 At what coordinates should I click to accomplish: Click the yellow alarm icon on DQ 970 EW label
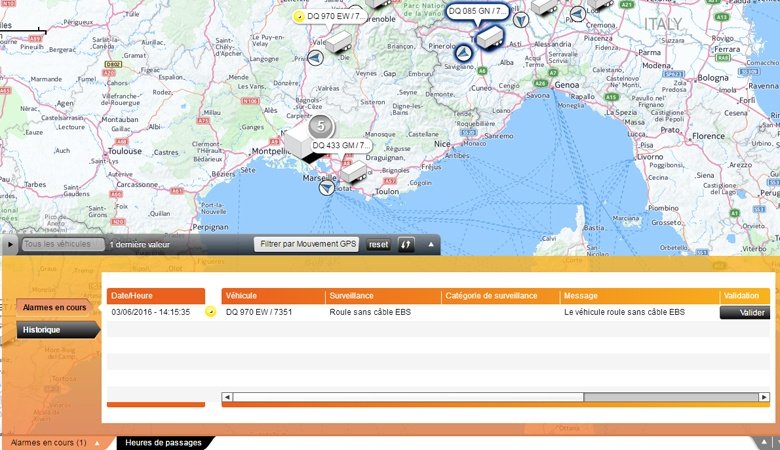[x=299, y=16]
